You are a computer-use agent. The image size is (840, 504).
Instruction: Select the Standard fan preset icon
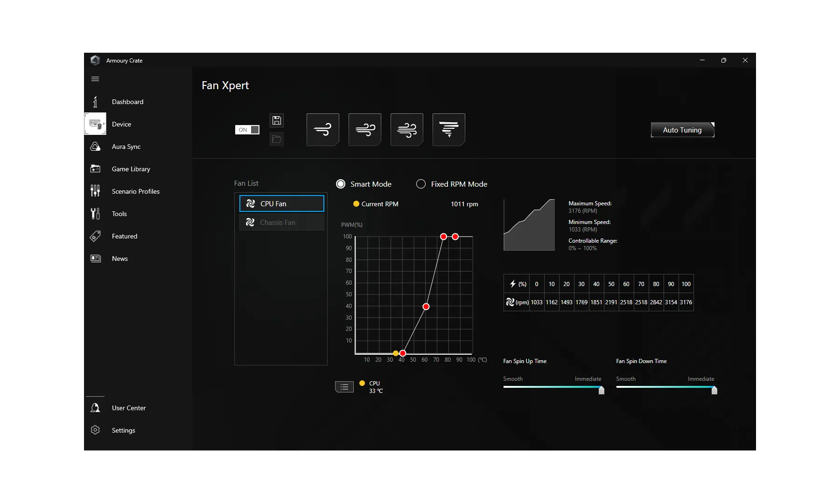point(364,130)
